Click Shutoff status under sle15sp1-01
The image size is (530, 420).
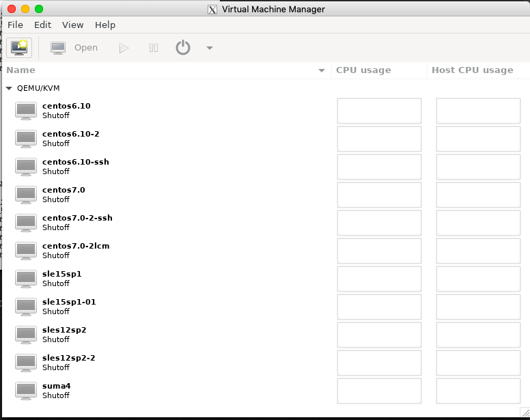coord(56,311)
